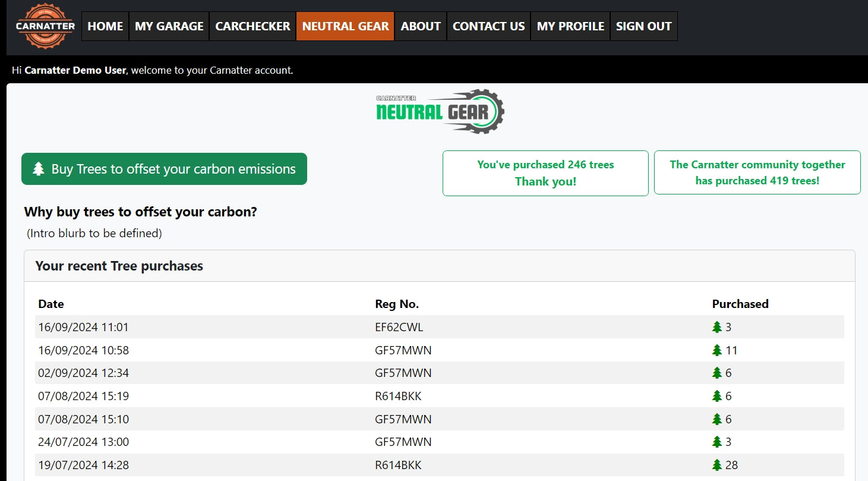Open the CarChecker page

pyautogui.click(x=252, y=27)
